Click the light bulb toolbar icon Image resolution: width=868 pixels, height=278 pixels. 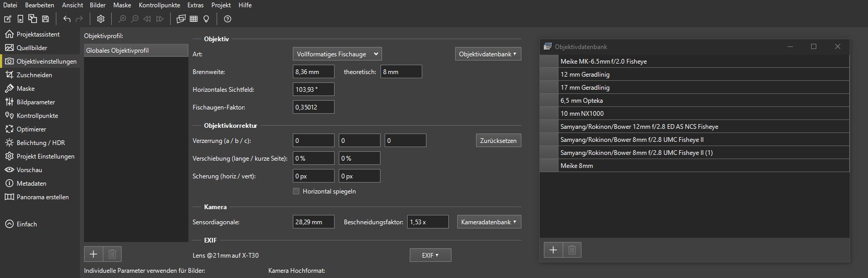[x=206, y=19]
